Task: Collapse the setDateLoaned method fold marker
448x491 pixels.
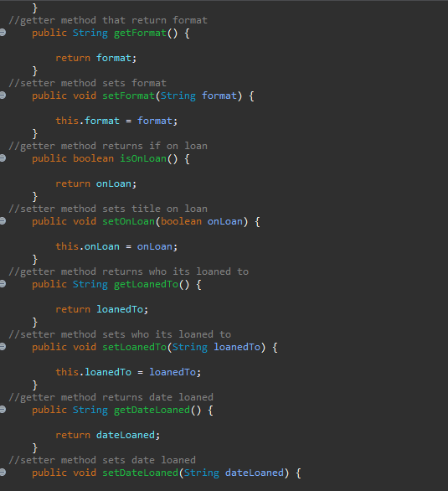Action: 3,473
